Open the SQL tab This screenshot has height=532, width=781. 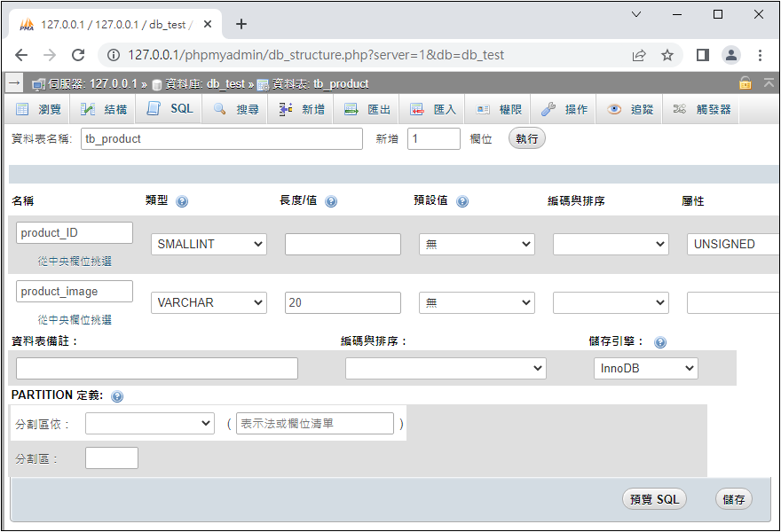[170, 109]
